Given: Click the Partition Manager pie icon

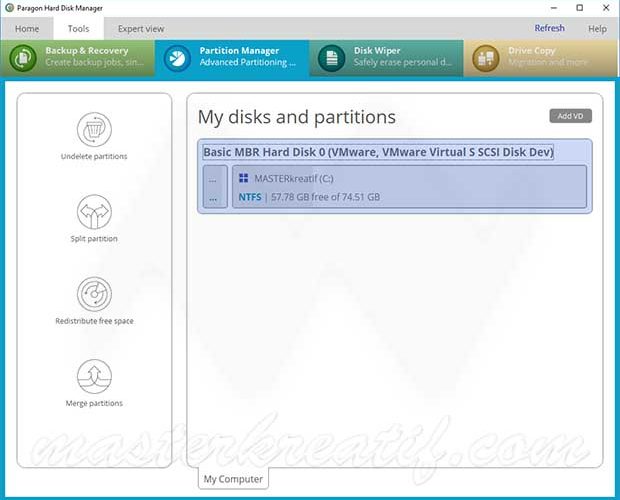Looking at the screenshot, I should (x=177, y=58).
